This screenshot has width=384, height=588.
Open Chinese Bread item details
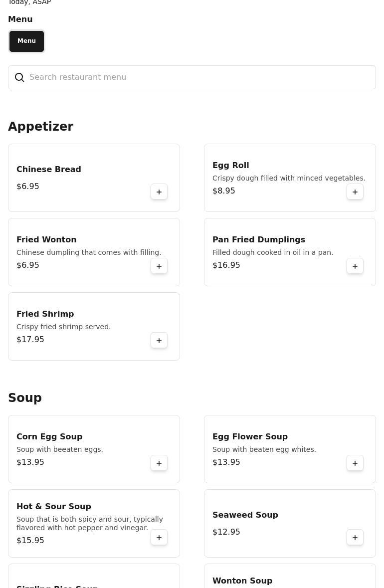tap(49, 170)
